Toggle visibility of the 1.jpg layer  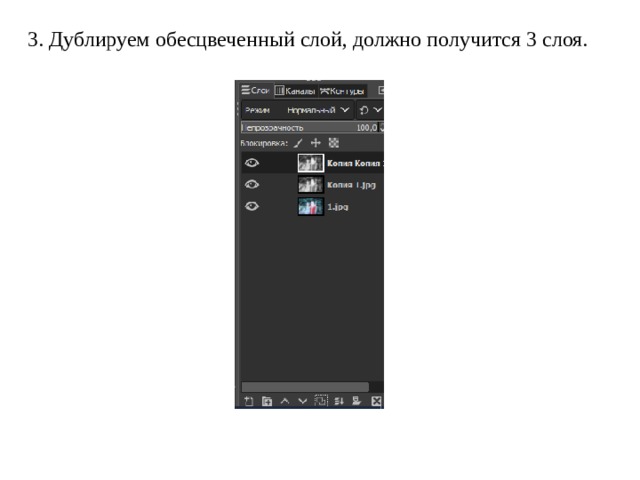click(x=252, y=206)
